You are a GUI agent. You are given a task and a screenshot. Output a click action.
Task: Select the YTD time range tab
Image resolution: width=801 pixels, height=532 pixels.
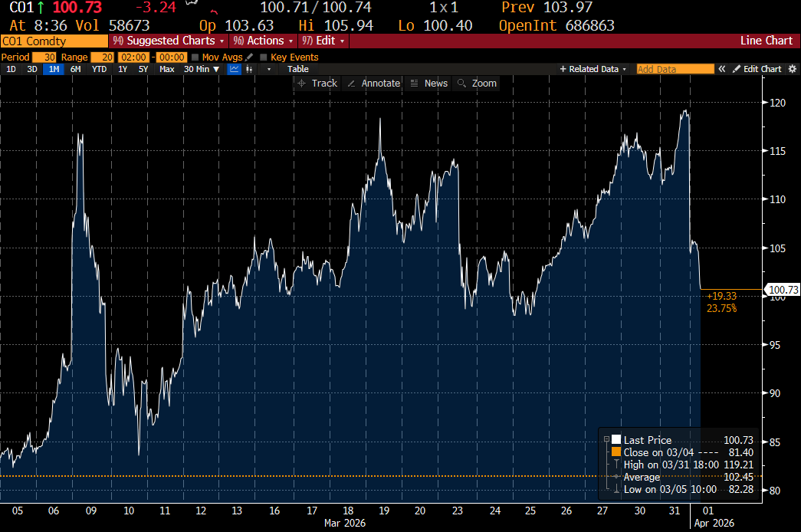click(x=99, y=69)
